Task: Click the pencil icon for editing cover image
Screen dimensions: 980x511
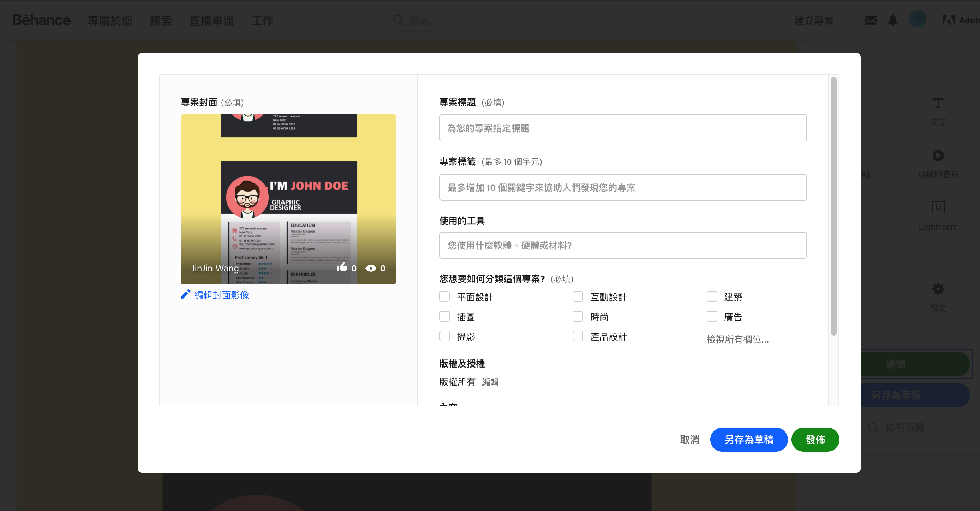Action: point(185,295)
